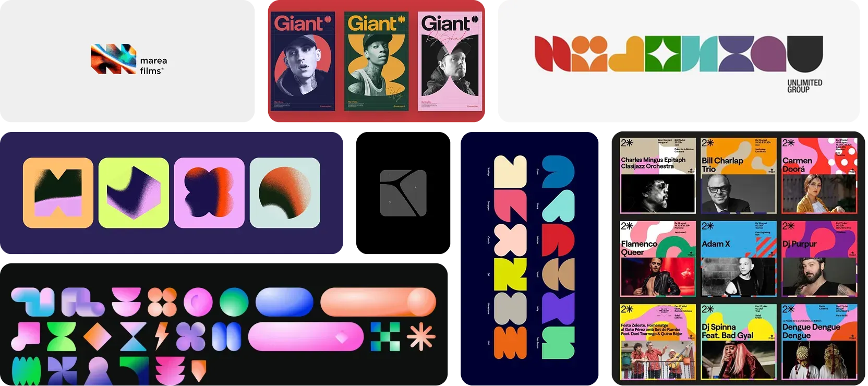Open the Adam X poster
Screen dimensions: 868x386
(739, 259)
